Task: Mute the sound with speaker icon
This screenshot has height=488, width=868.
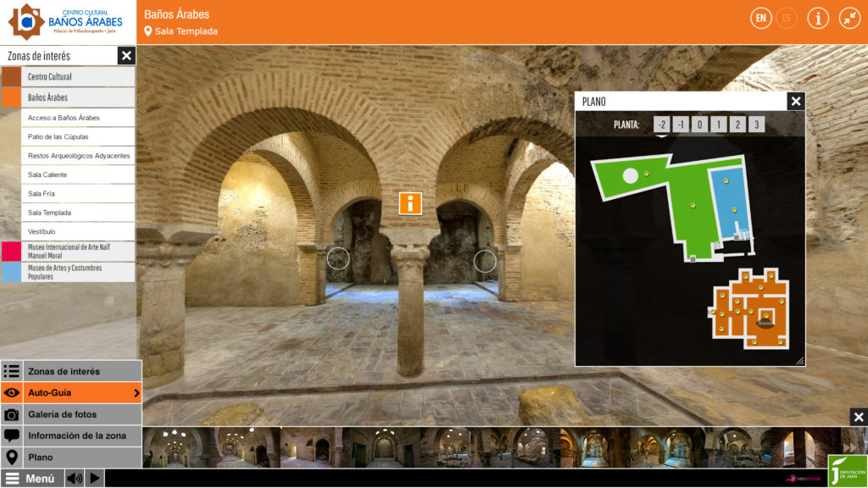Action: [75, 478]
